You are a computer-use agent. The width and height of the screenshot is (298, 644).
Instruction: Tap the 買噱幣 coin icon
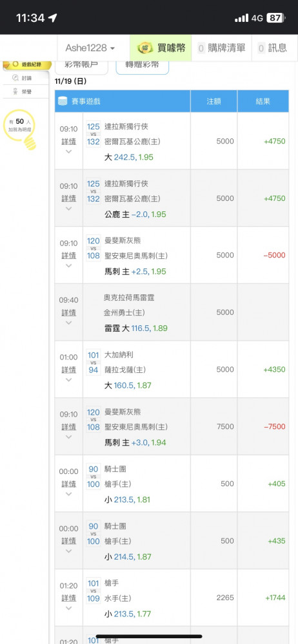pyautogui.click(x=145, y=48)
